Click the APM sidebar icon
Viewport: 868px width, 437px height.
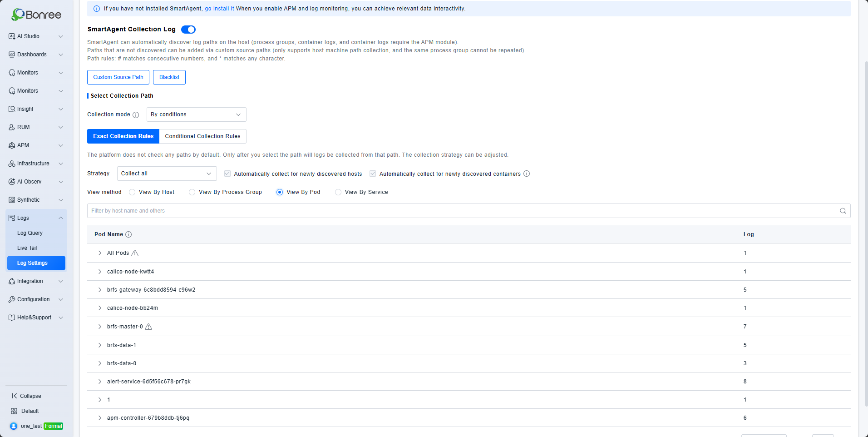point(12,145)
